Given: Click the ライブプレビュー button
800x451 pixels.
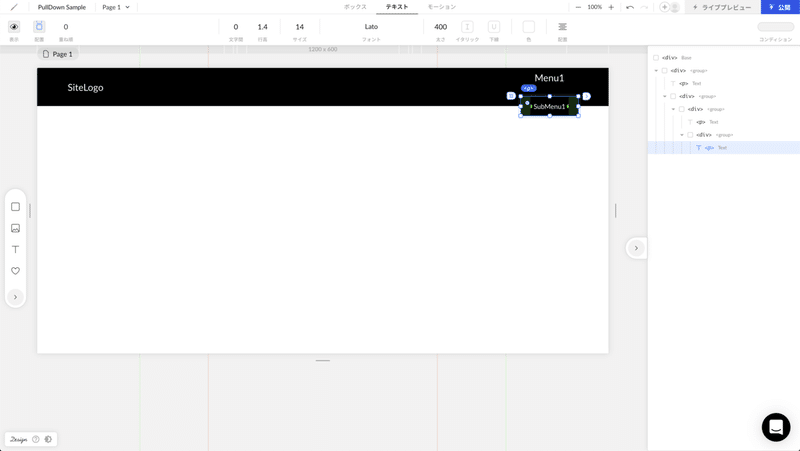Looking at the screenshot, I should pyautogui.click(x=722, y=7).
